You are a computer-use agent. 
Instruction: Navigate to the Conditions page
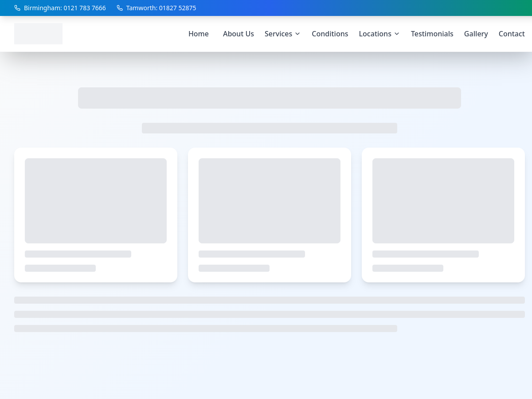[x=330, y=34]
